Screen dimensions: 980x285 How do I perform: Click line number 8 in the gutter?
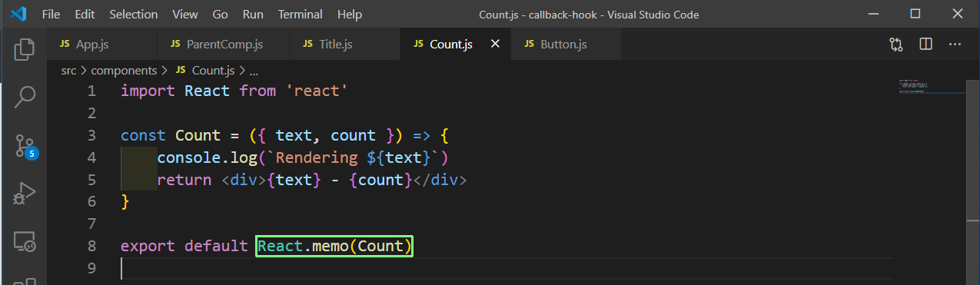pyautogui.click(x=91, y=247)
